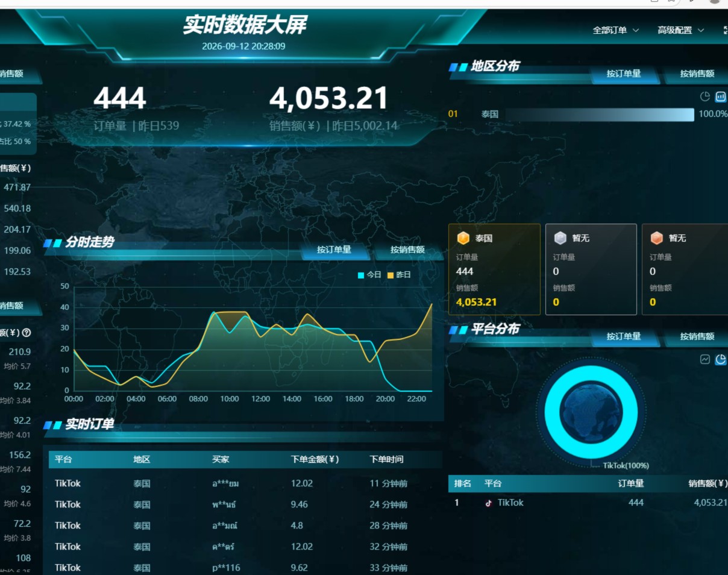Click the order time 24 分钟前
Screen dimensions: 728x575
click(x=389, y=504)
